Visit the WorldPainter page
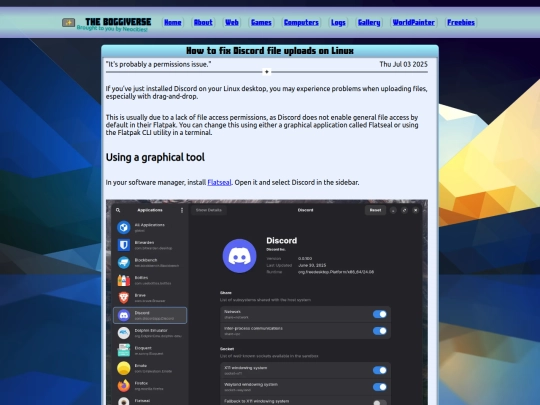The width and height of the screenshot is (540, 405). tap(414, 22)
